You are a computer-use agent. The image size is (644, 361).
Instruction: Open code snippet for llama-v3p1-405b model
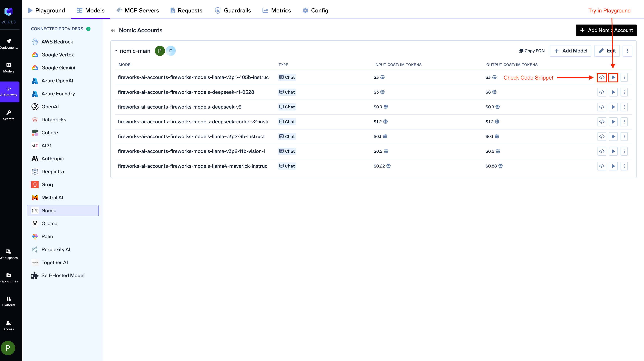click(601, 78)
